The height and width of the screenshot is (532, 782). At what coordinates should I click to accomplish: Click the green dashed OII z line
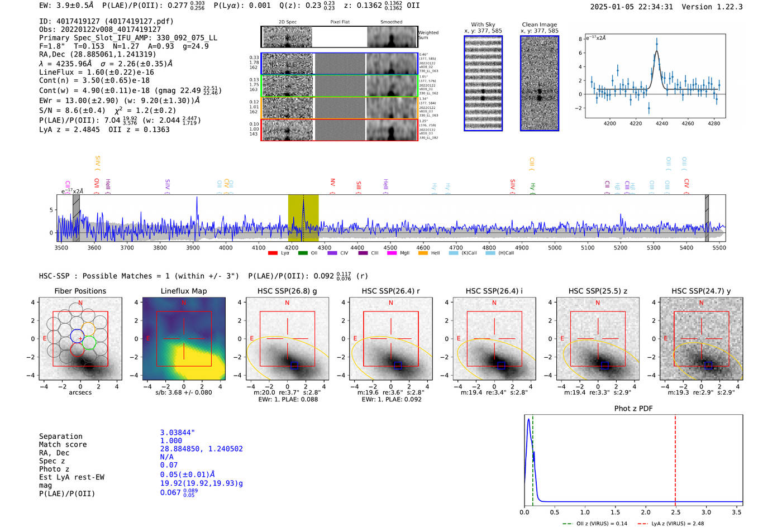click(533, 460)
